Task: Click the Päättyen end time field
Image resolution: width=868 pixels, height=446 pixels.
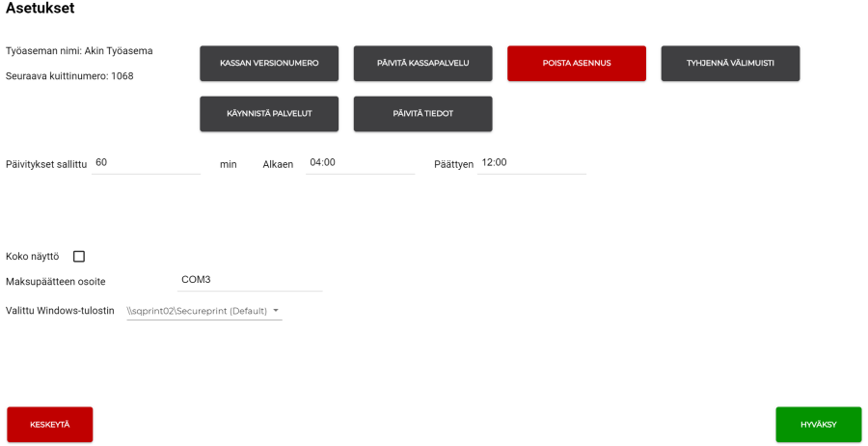Action: [x=531, y=163]
